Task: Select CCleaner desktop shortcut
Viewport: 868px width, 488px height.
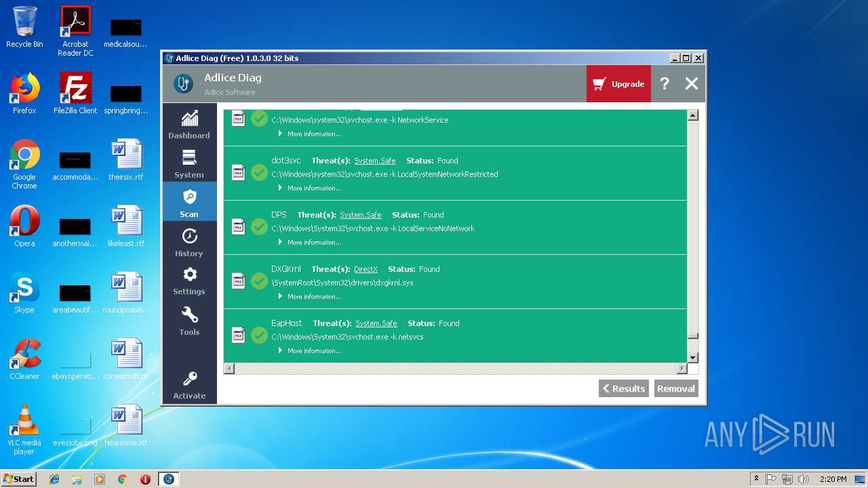Action: pyautogui.click(x=24, y=359)
